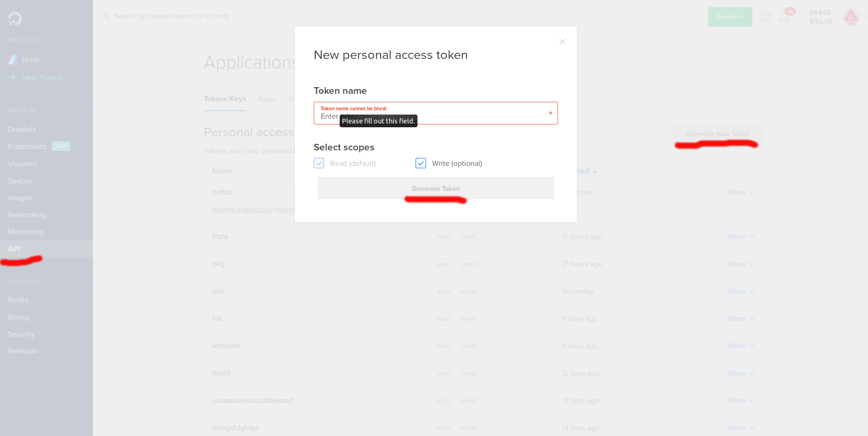
Task: Open Kubernetes in the sidebar
Action: (x=27, y=147)
